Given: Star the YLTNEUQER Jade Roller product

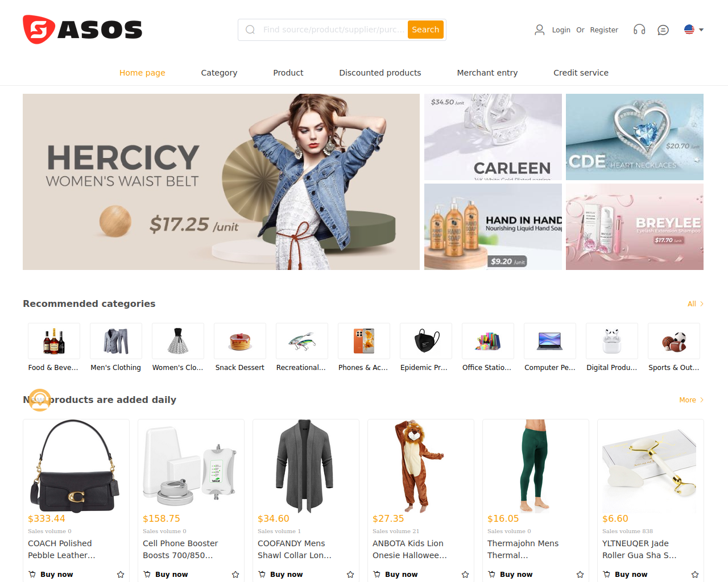Looking at the screenshot, I should pos(695,575).
